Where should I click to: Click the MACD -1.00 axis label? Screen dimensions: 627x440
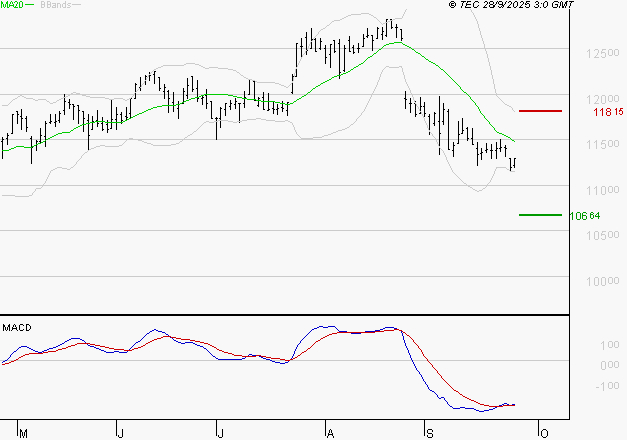click(x=607, y=386)
